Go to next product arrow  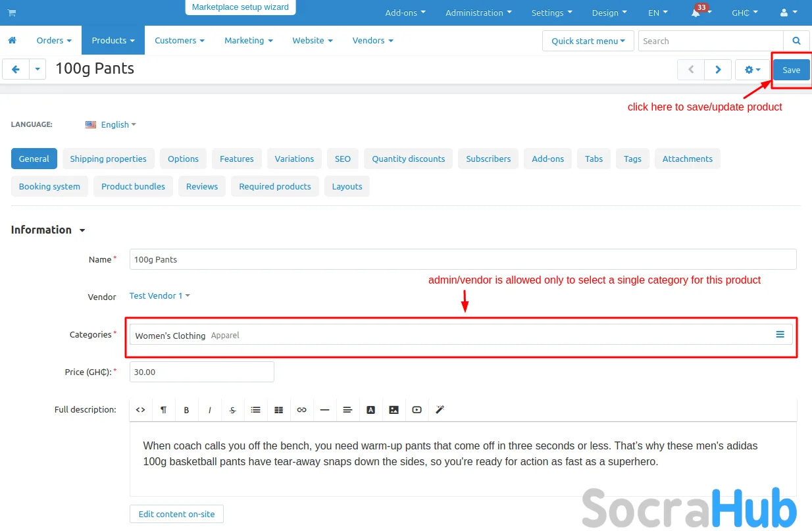(718, 70)
